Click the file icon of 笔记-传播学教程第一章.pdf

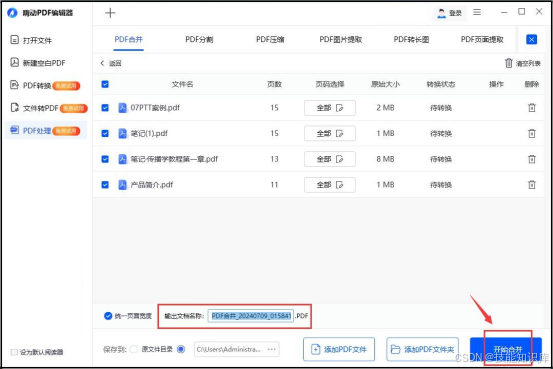click(122, 159)
